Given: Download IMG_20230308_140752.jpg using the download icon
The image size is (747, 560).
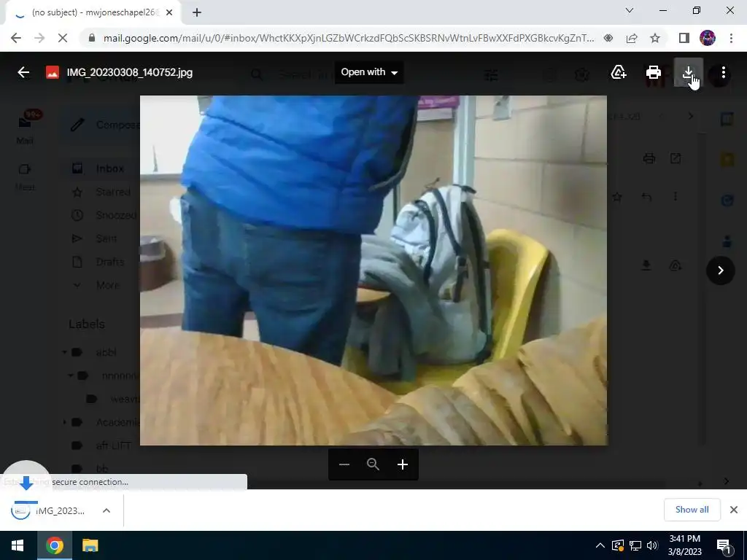Looking at the screenshot, I should (x=688, y=72).
